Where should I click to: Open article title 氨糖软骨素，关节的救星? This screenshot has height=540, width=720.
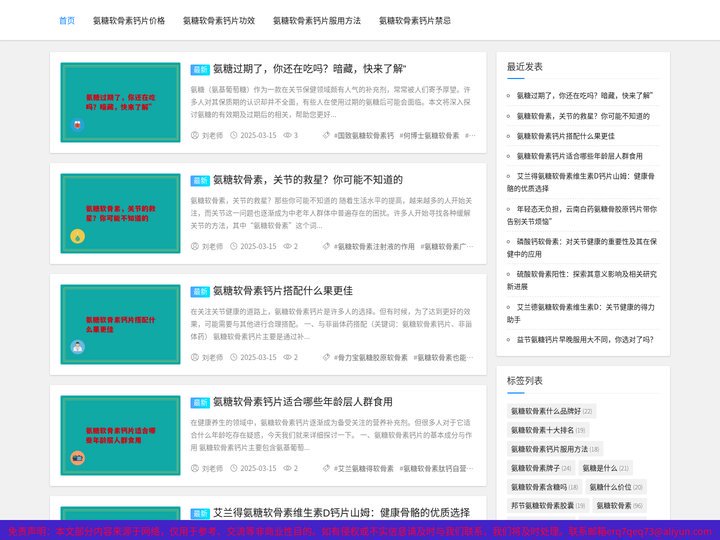point(308,180)
